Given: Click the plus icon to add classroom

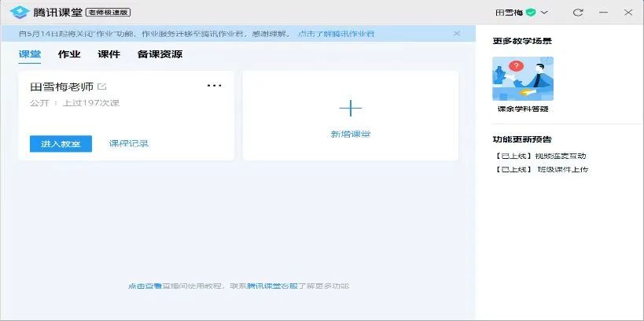Looking at the screenshot, I should tap(351, 109).
